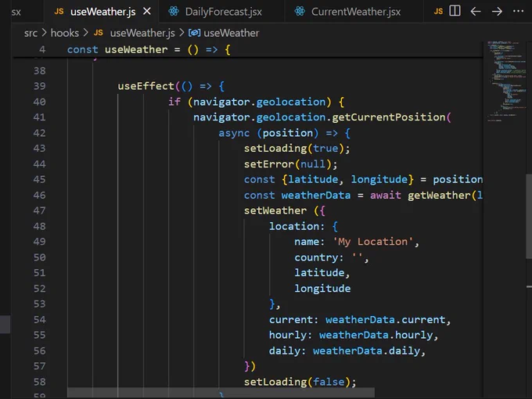Screen dimensions: 532x399
Task: Place cursor on 'useEffect' in line 39
Action: point(146,86)
